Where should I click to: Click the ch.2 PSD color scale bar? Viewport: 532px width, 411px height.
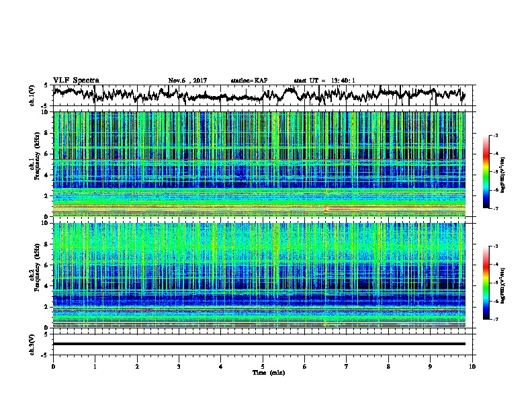coord(486,283)
